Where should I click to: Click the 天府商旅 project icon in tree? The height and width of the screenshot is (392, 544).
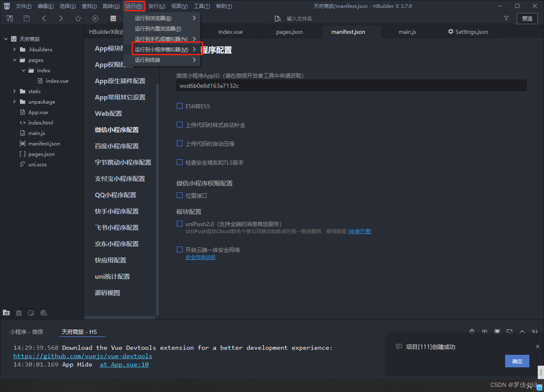pyautogui.click(x=14, y=39)
